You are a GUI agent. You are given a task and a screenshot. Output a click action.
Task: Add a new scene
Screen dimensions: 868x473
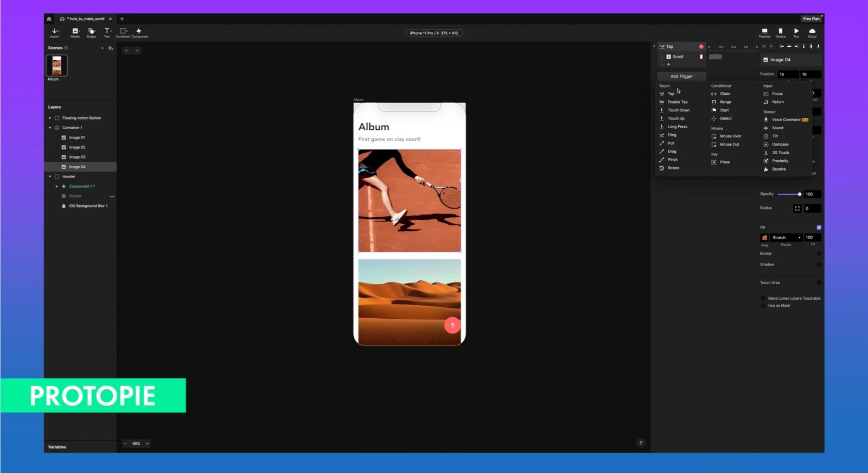pos(102,48)
